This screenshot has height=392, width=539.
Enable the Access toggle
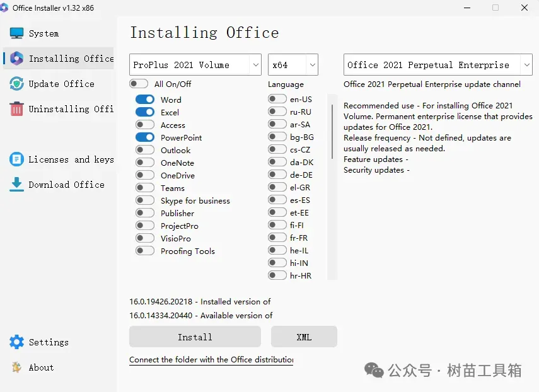145,125
